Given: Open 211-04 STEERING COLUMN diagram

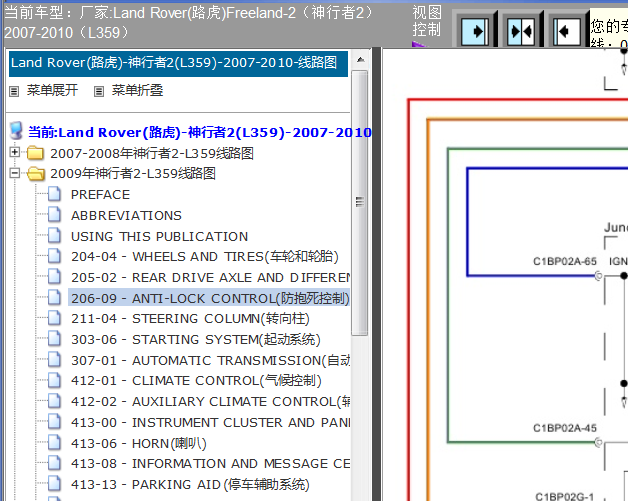Looking at the screenshot, I should (190, 319).
